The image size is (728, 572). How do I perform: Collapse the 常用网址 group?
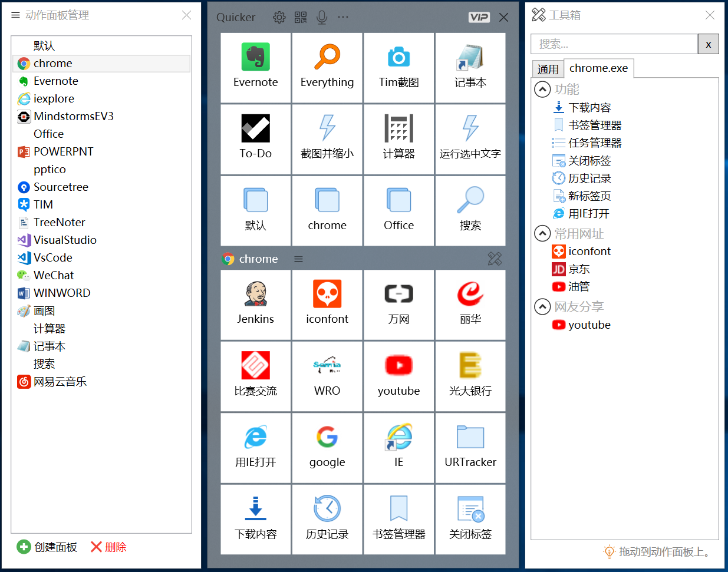coord(542,234)
